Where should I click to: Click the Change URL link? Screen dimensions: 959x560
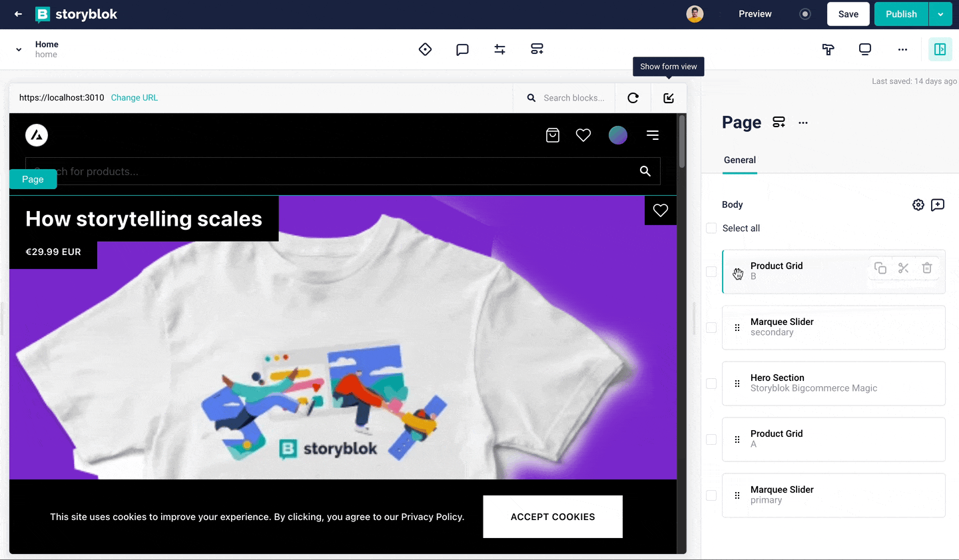[135, 98]
